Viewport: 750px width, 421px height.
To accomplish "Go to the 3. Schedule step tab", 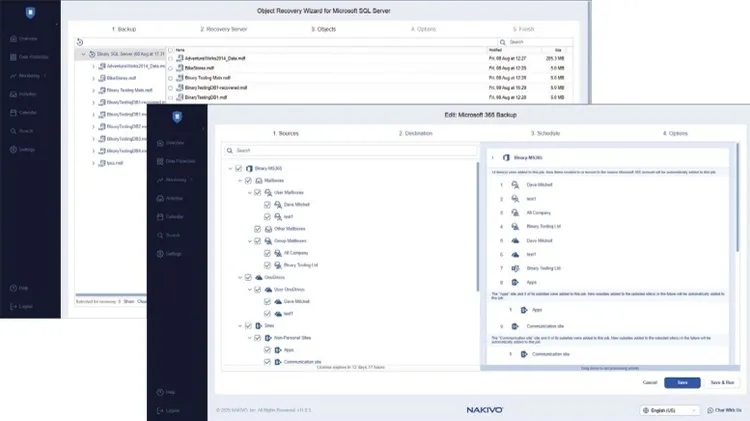I will 540,132.
